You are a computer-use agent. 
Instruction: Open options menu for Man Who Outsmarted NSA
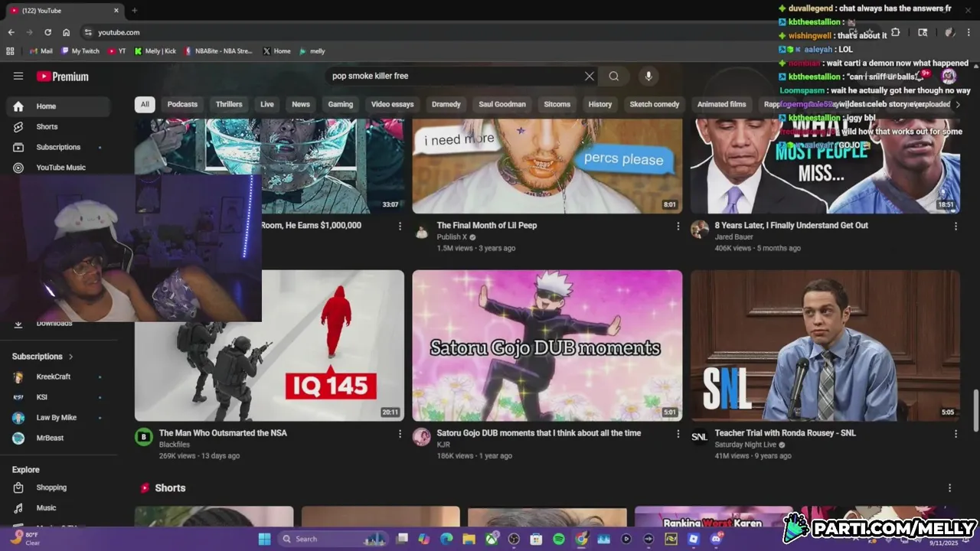tap(400, 433)
